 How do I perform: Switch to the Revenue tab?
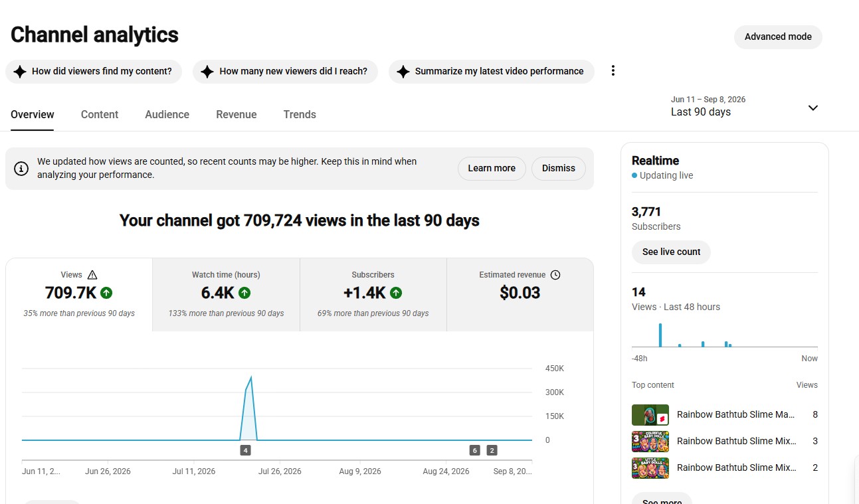click(236, 114)
